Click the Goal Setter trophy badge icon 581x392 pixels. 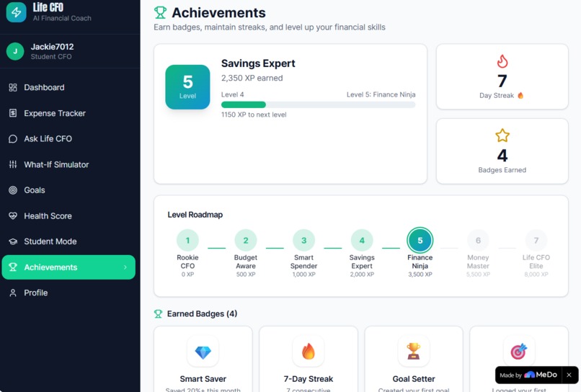[414, 351]
